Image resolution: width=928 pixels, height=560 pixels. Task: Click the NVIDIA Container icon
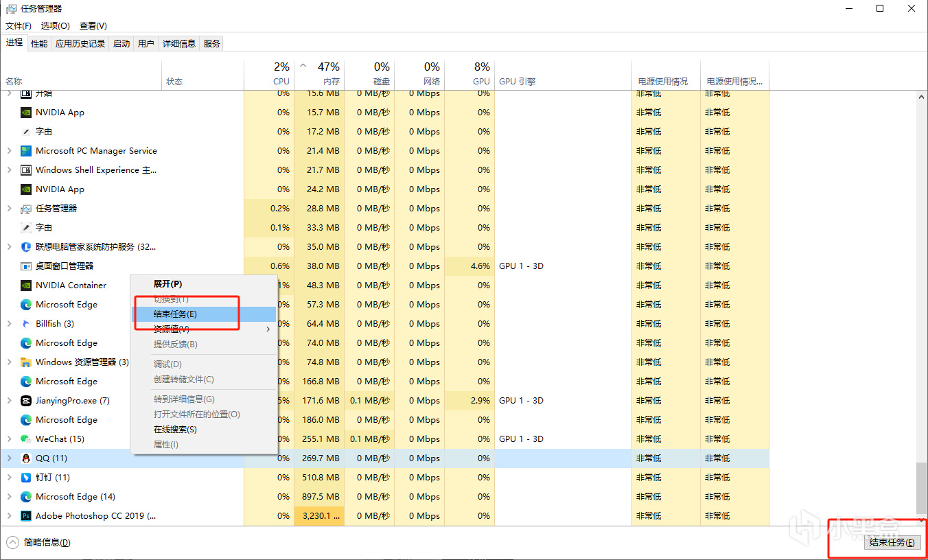click(26, 285)
